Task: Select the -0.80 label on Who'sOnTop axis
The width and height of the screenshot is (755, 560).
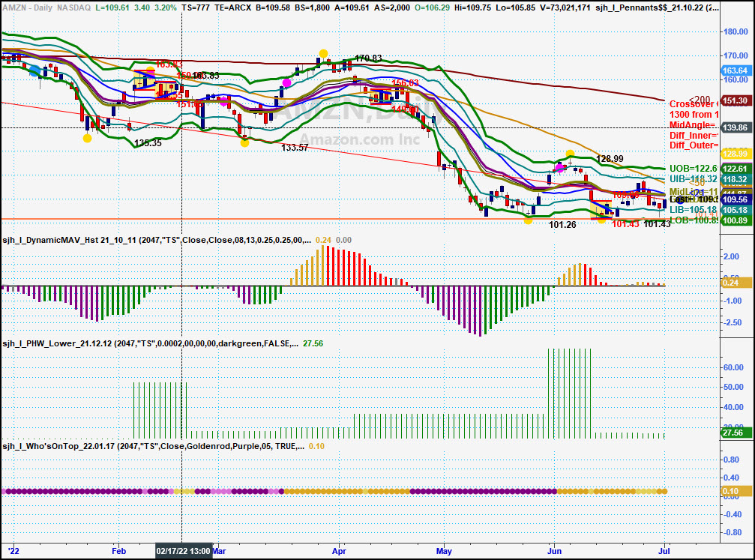Action: 732,532
